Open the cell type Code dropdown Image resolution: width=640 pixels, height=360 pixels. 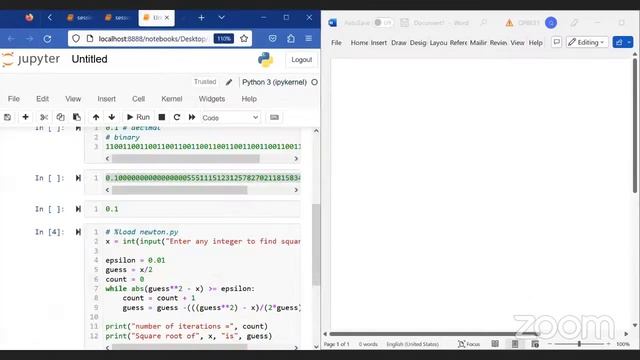(x=230, y=118)
